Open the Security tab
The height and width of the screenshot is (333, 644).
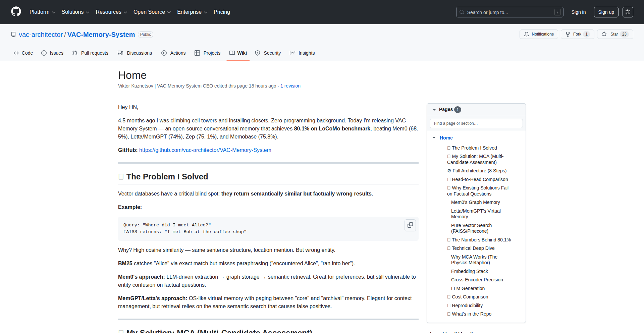[268, 53]
